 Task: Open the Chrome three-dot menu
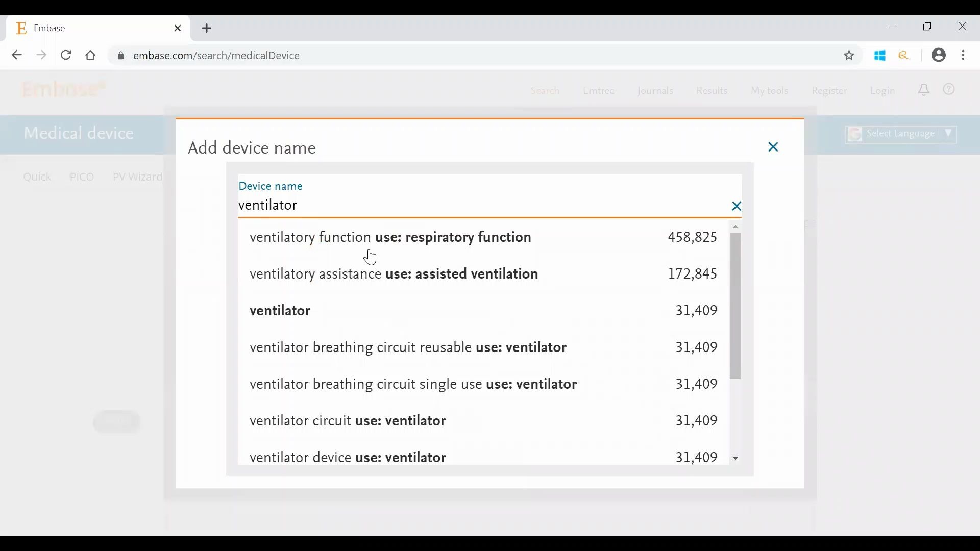[964, 55]
